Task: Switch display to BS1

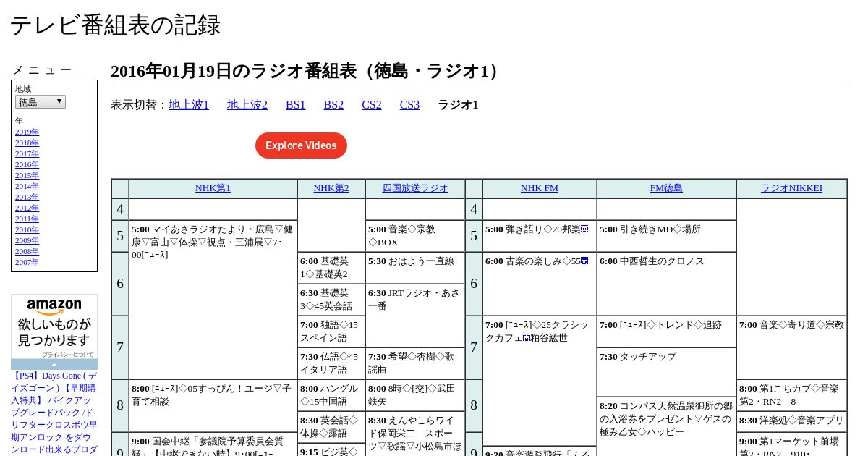Action: 296,105
